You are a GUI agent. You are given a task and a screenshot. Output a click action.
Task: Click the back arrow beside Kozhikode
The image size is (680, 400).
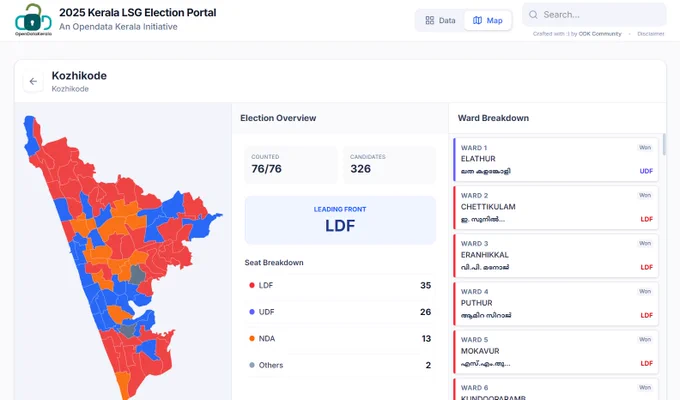[x=33, y=82]
